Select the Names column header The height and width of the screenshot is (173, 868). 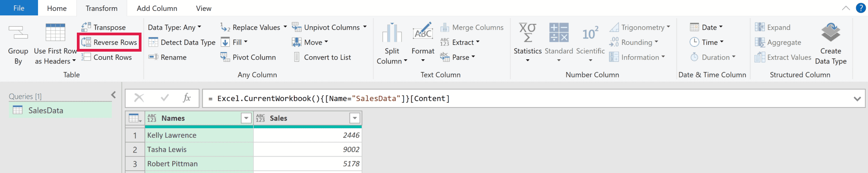pyautogui.click(x=199, y=118)
